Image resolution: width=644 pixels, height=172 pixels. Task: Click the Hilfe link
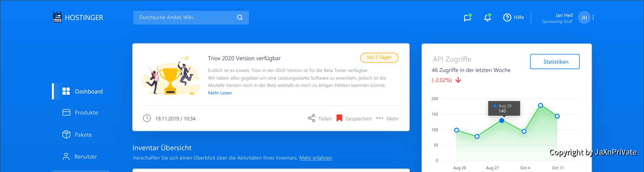coord(519,17)
